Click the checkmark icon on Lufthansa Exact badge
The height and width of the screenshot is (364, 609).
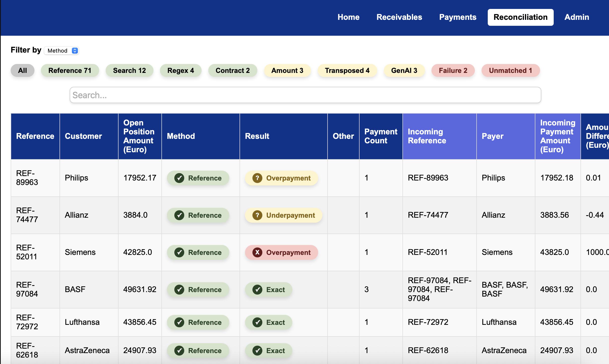[257, 322]
